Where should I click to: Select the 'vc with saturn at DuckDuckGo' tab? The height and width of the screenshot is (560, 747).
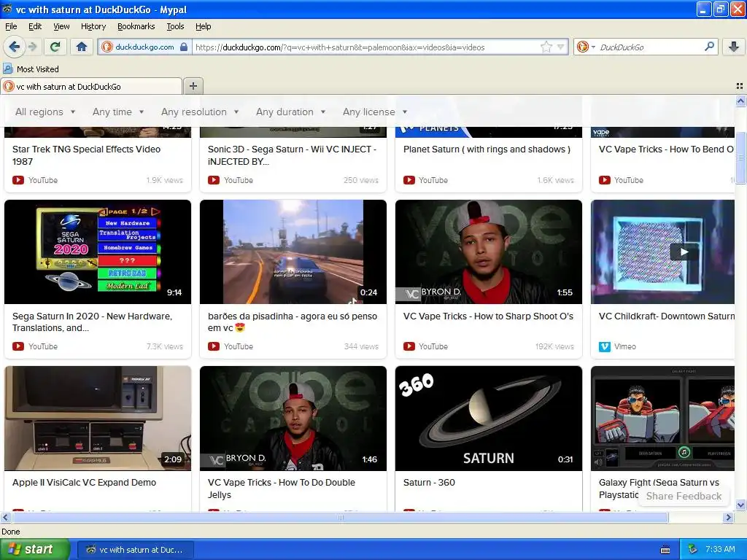[x=91, y=86]
